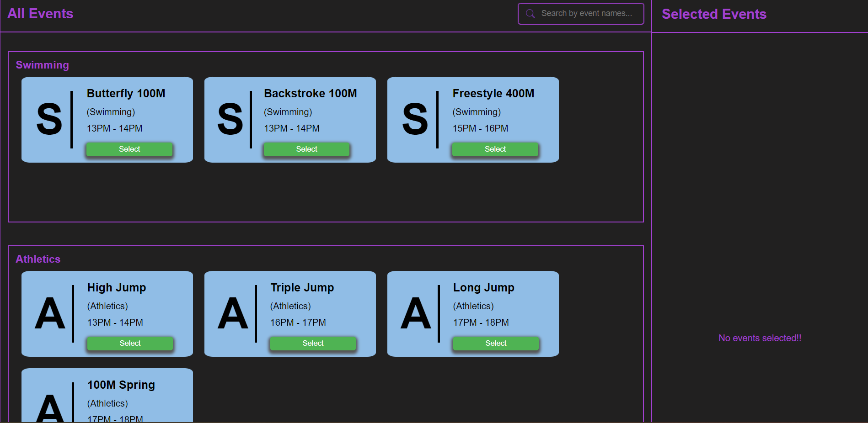
Task: Click the Butterfly 100M title
Action: pyautogui.click(x=126, y=94)
